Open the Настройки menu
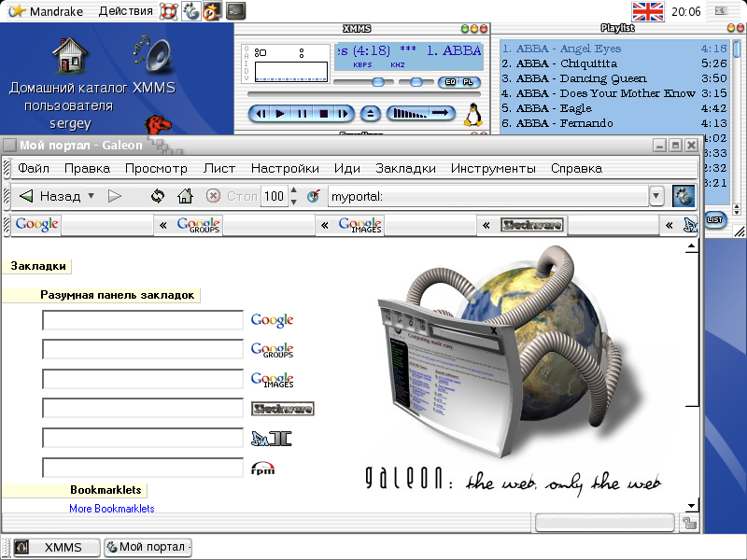Viewport: 747px width, 560px height. click(x=285, y=169)
